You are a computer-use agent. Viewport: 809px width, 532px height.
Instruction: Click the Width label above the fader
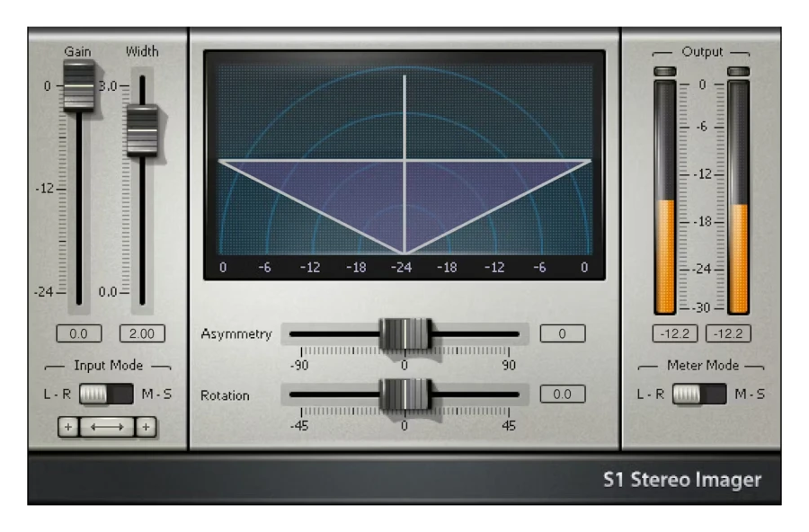[142, 51]
